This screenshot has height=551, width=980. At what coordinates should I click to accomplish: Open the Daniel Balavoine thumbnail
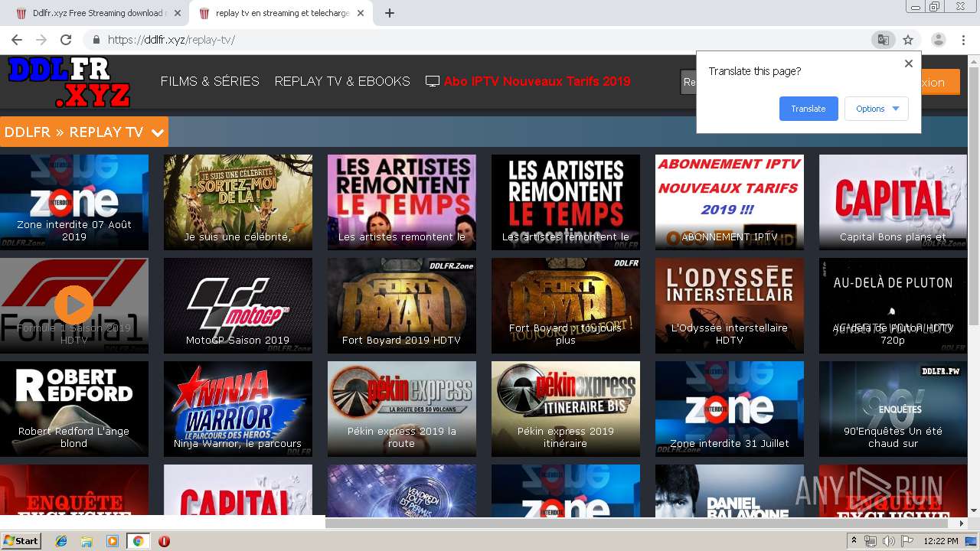(730, 491)
